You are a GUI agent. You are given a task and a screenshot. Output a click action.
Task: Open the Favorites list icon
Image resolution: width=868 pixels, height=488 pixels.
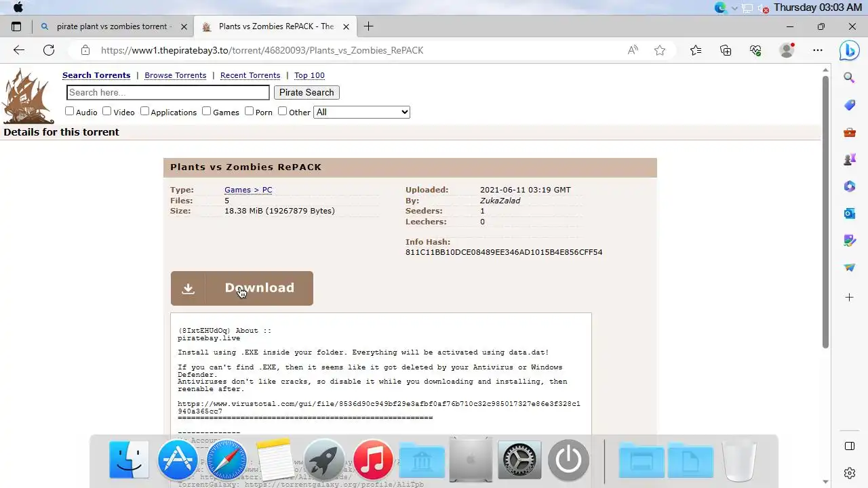(x=696, y=50)
